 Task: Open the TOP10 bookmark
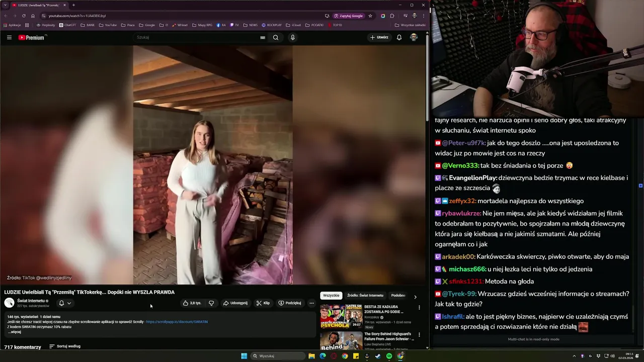(x=335, y=25)
